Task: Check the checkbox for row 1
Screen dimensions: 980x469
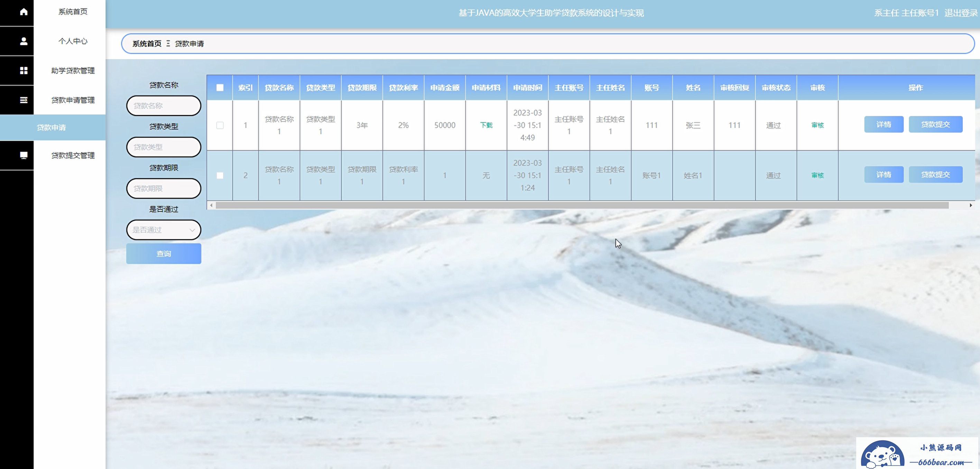Action: pos(220,125)
